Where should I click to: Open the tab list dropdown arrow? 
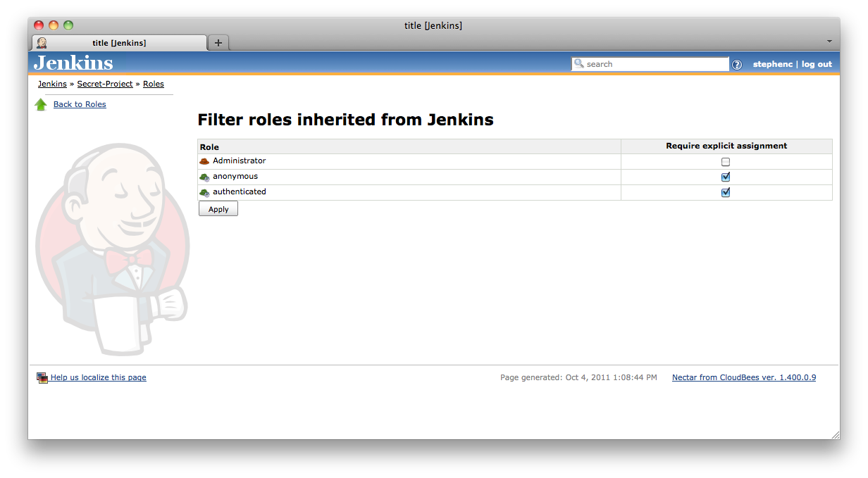click(829, 42)
